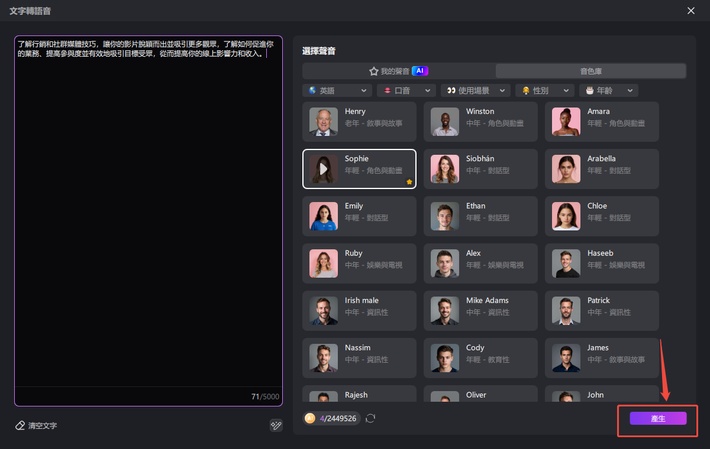
Task: Click the refresh credits icon
Action: coord(371,418)
